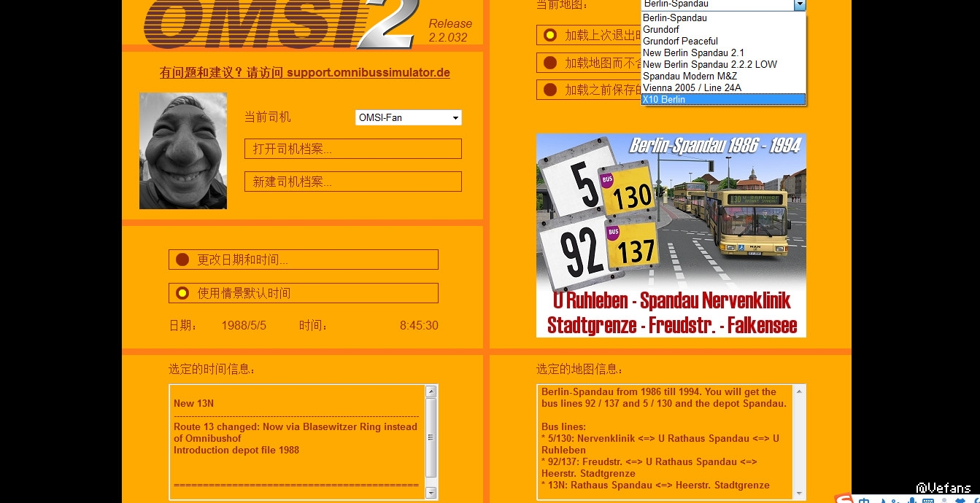The image size is (980, 503).
Task: Click 'Introduction depot file 1988' line
Action: pos(236,450)
